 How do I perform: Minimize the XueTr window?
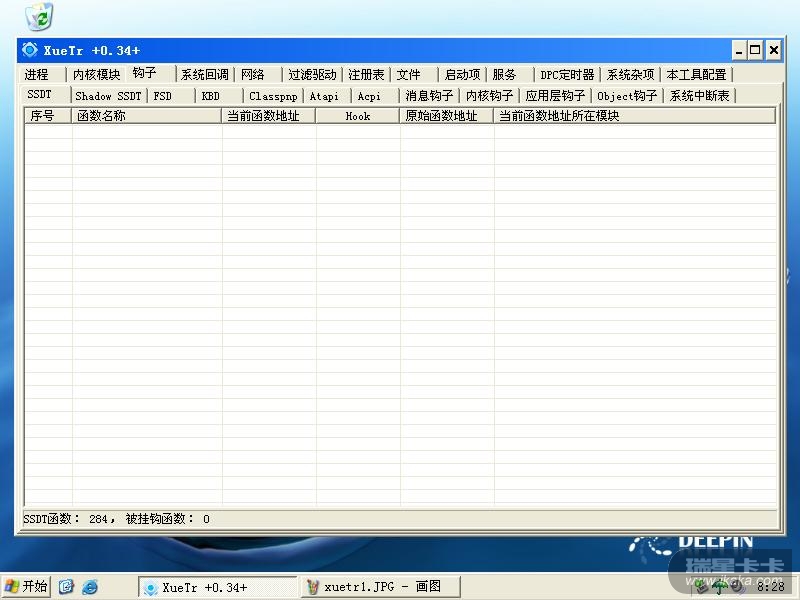(738, 51)
